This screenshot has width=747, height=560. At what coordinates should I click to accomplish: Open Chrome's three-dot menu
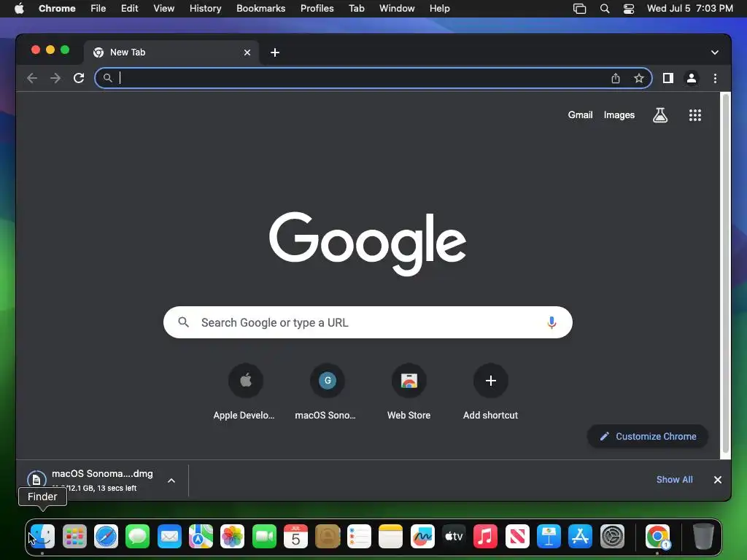point(715,78)
